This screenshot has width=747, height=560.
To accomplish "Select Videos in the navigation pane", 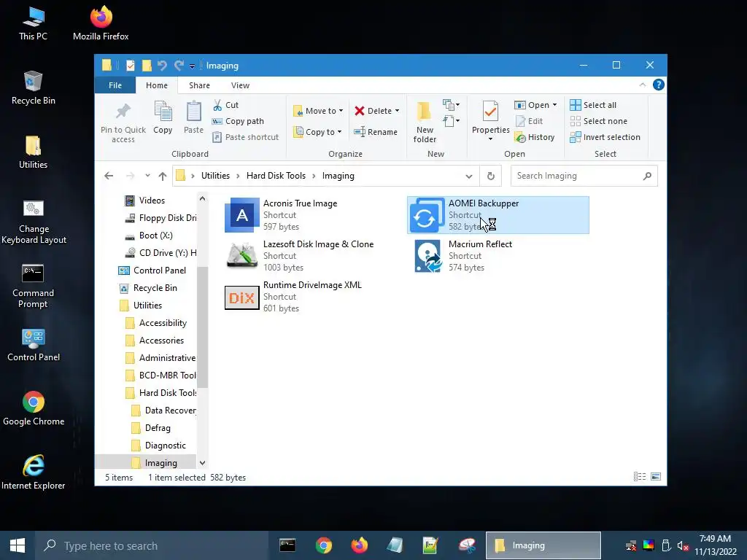I will coord(152,201).
